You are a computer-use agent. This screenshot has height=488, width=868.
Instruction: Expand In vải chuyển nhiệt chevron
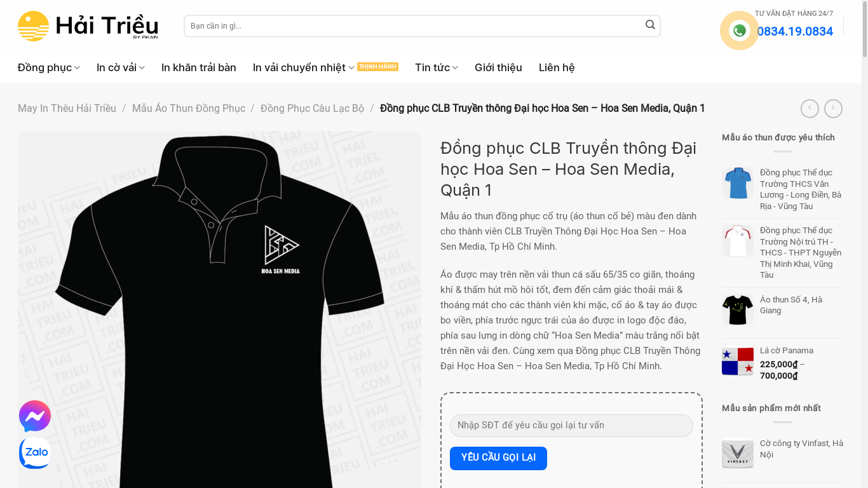click(x=351, y=67)
